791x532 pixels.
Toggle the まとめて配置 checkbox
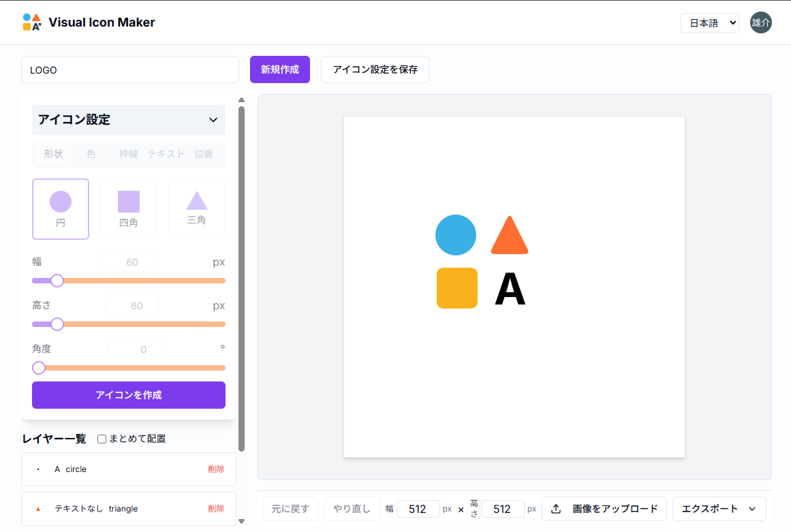click(x=102, y=439)
